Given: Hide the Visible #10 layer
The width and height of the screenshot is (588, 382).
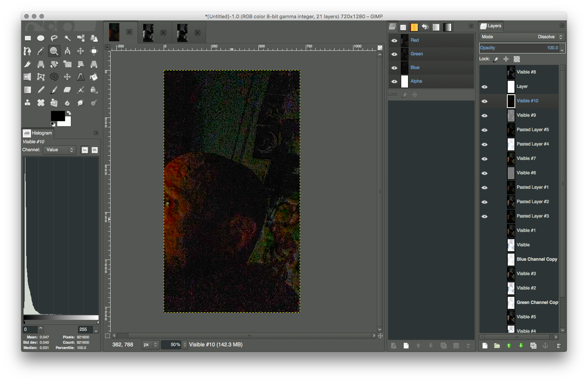Looking at the screenshot, I should (485, 101).
